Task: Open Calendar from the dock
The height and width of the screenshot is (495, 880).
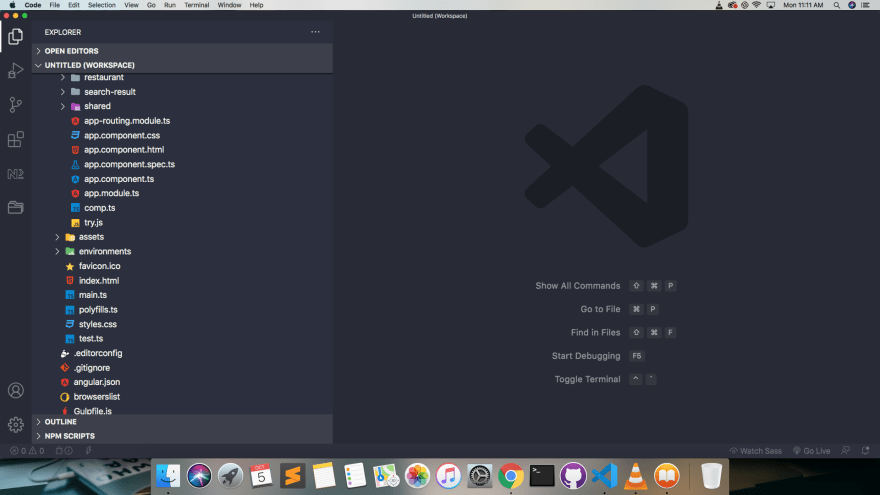Action: [x=262, y=476]
